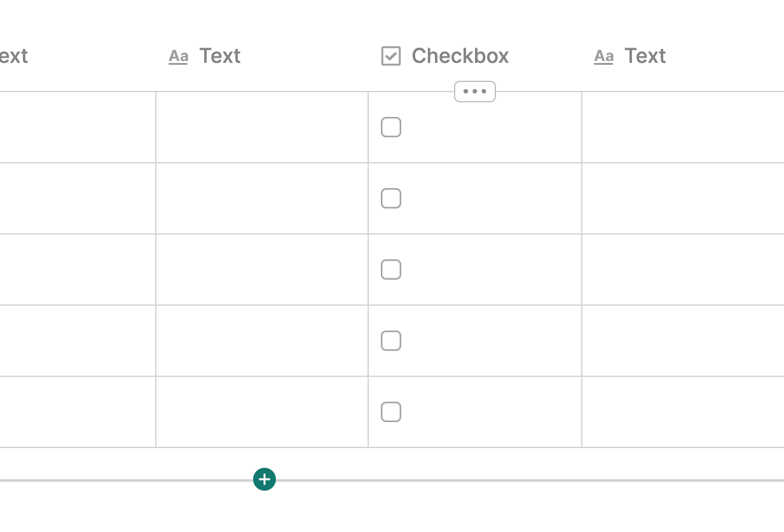Click first row cell in rightmost Text column
The image size is (784, 532).
click(682, 127)
